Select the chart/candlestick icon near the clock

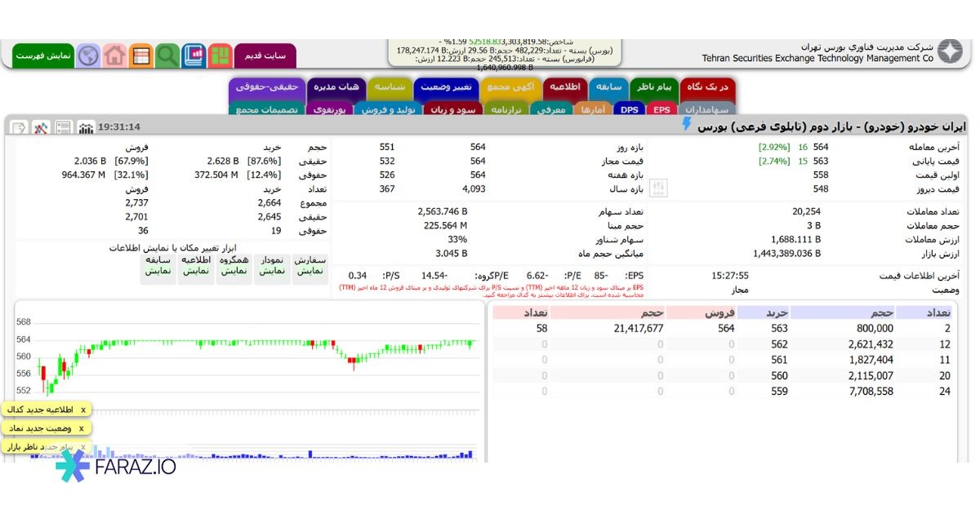(84, 127)
